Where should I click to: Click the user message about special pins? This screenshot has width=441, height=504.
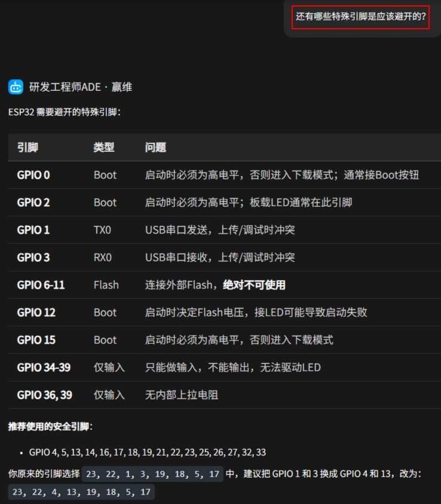(x=361, y=17)
